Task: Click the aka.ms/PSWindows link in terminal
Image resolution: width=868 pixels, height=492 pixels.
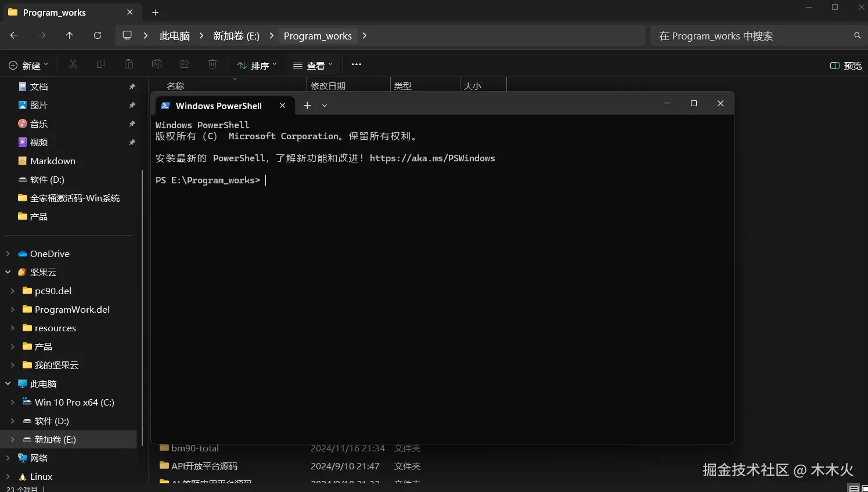Action: click(x=432, y=158)
